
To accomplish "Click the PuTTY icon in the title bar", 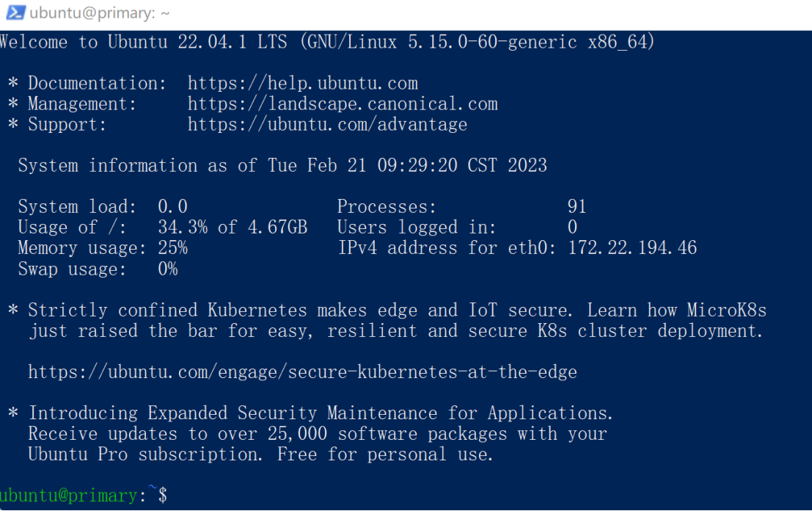I will pos(18,12).
